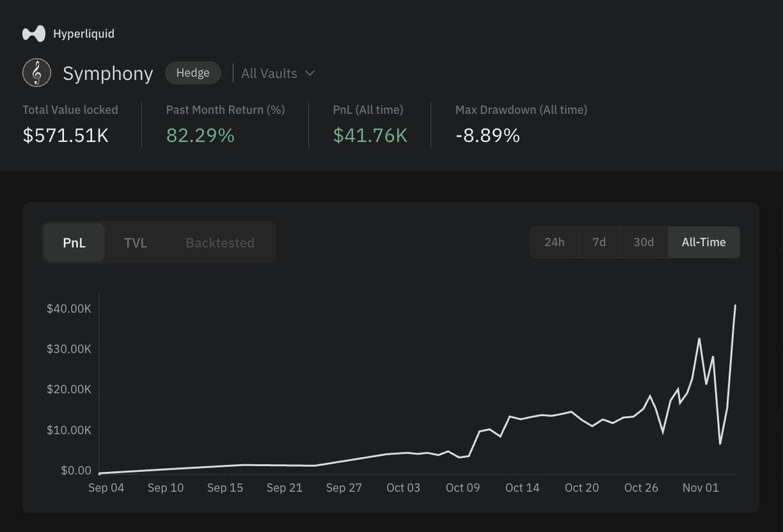Click the Sep 27 date label
This screenshot has height=532, width=783.
(x=344, y=488)
